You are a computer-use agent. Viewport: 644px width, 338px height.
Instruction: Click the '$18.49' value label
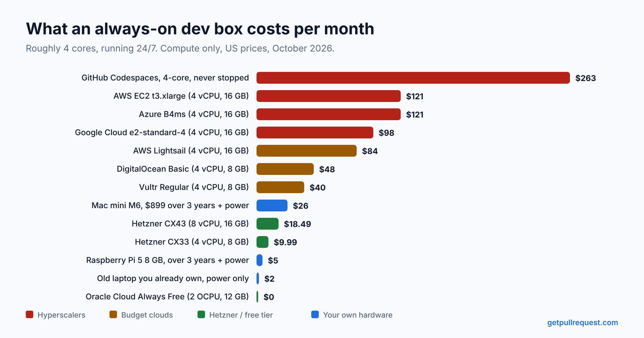coord(297,224)
